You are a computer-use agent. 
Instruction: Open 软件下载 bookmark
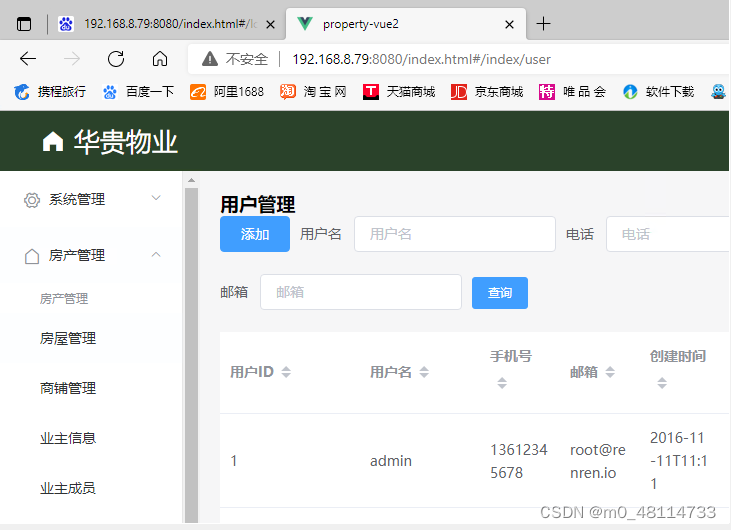point(659,92)
